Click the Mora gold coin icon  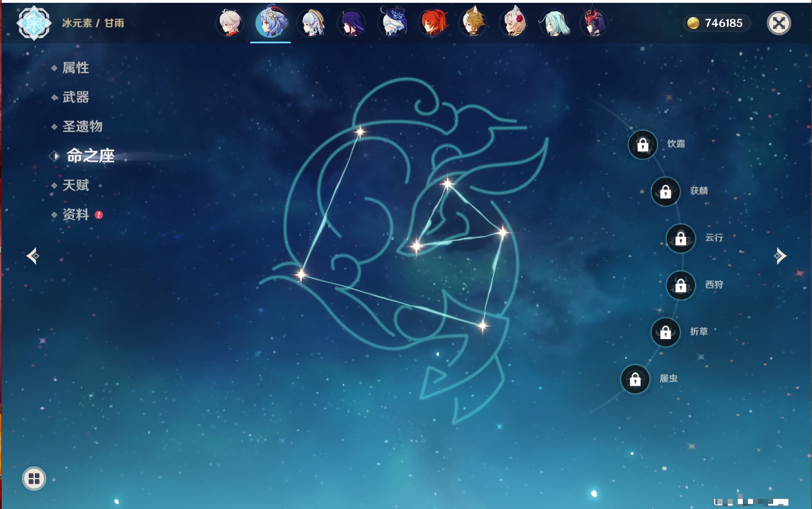pyautogui.click(x=693, y=23)
